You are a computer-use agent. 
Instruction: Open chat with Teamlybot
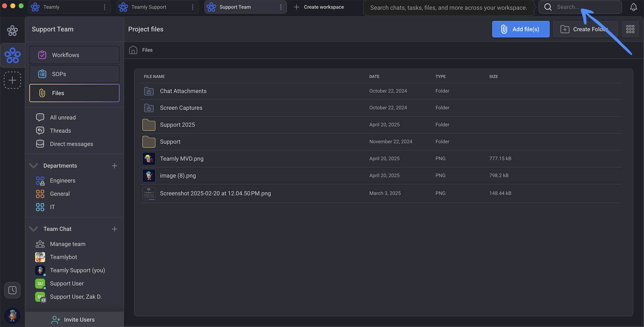click(64, 257)
